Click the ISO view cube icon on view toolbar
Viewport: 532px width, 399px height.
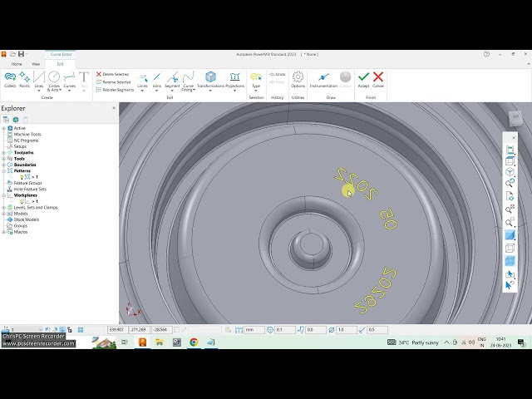(510, 172)
